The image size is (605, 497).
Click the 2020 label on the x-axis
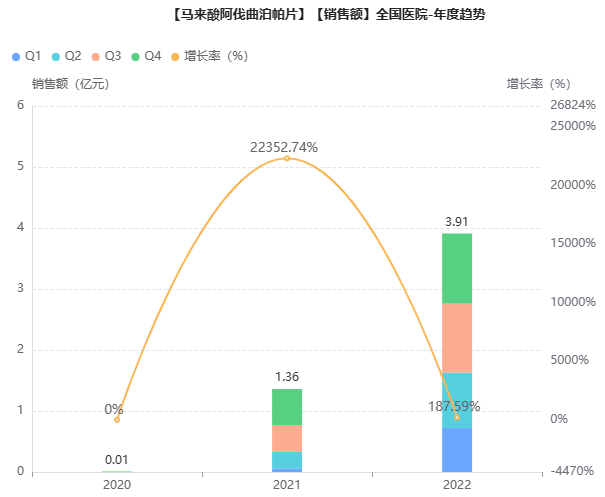coord(117,484)
